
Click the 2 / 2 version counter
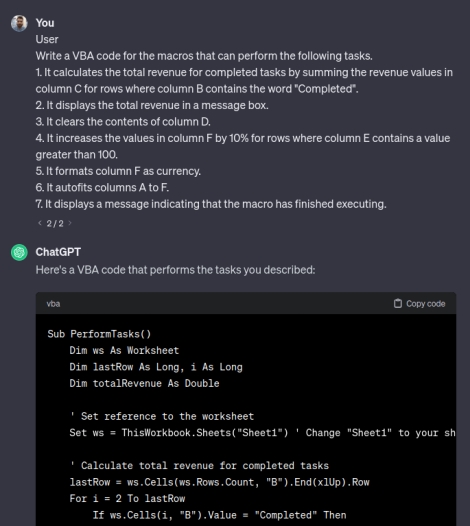[x=55, y=223]
